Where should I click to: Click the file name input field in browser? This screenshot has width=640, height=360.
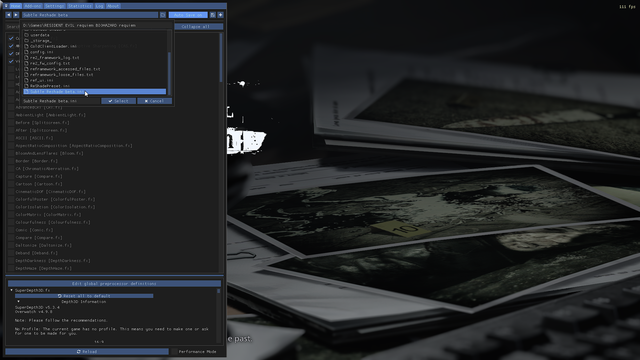(x=61, y=101)
